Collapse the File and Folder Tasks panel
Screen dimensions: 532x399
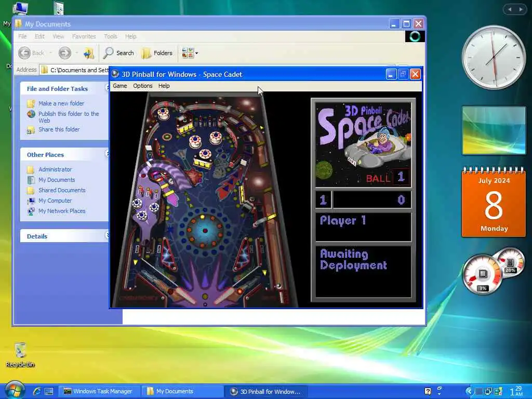[107, 88]
